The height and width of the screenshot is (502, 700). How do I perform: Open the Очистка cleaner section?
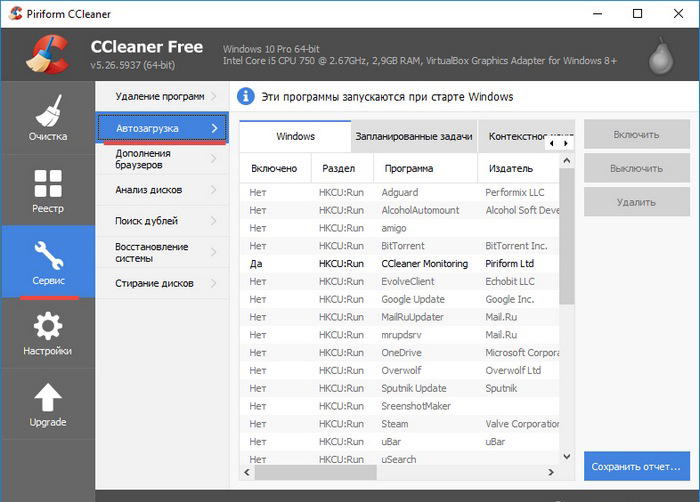pos(48,118)
